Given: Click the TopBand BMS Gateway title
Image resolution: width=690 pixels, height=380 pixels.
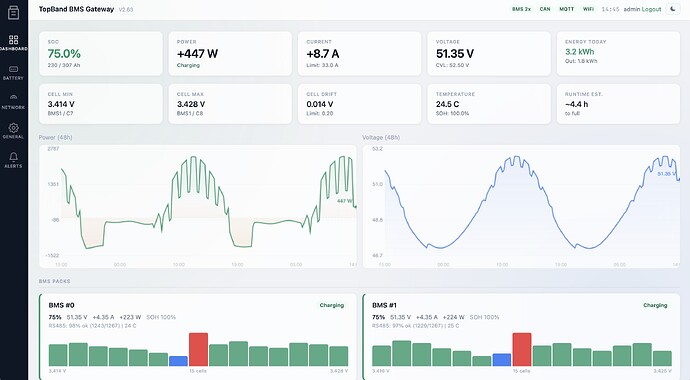Looking at the screenshot, I should click(x=76, y=9).
